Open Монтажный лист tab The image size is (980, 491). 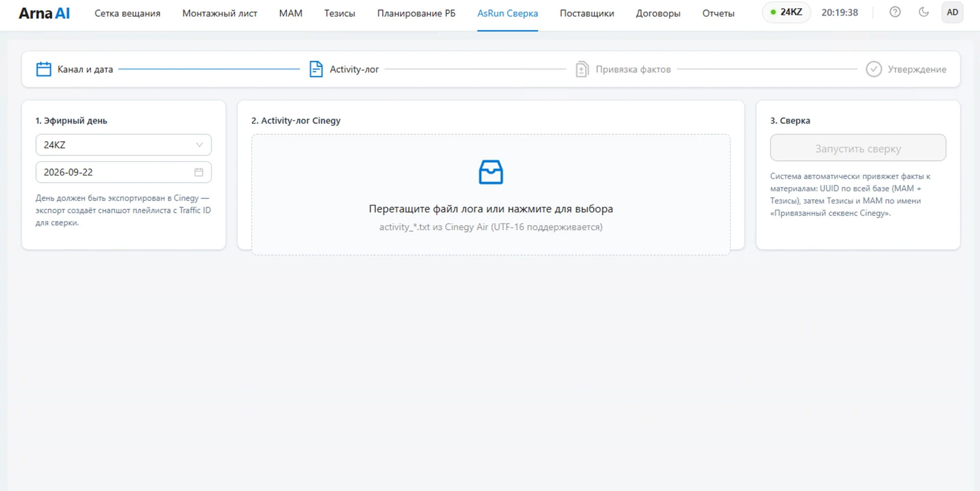(220, 13)
